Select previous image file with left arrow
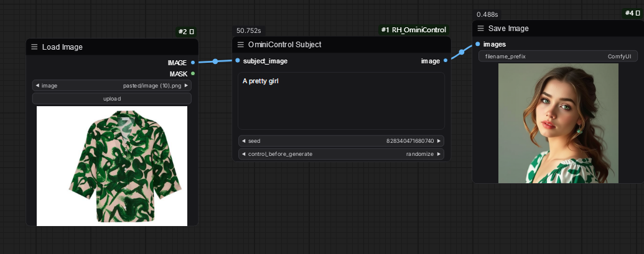The width and height of the screenshot is (644, 254). [37, 86]
